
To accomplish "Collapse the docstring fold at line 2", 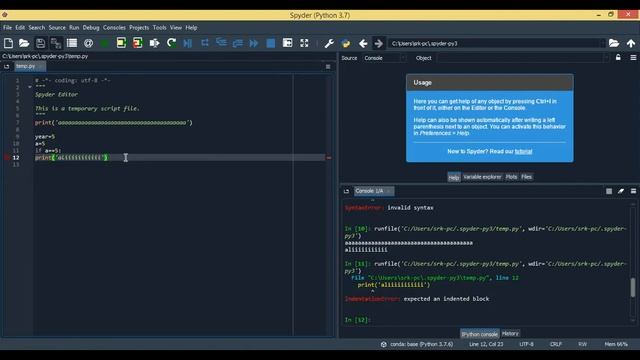I will click(30, 87).
